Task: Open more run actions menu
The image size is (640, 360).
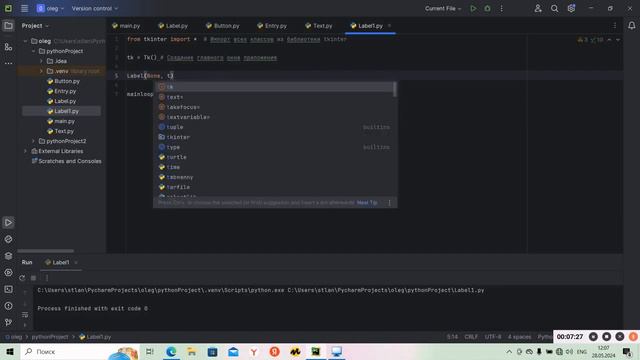Action: (502, 8)
